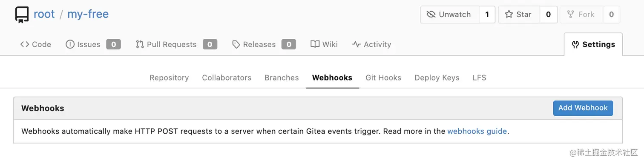The width and height of the screenshot is (644, 163).
Task: Click the Unwatch button
Action: [x=450, y=14]
